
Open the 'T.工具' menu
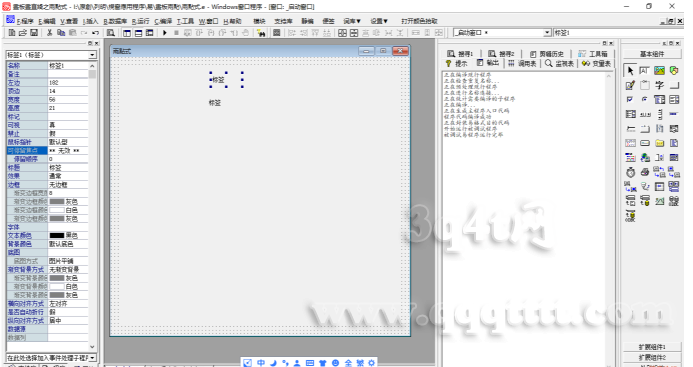186,21
